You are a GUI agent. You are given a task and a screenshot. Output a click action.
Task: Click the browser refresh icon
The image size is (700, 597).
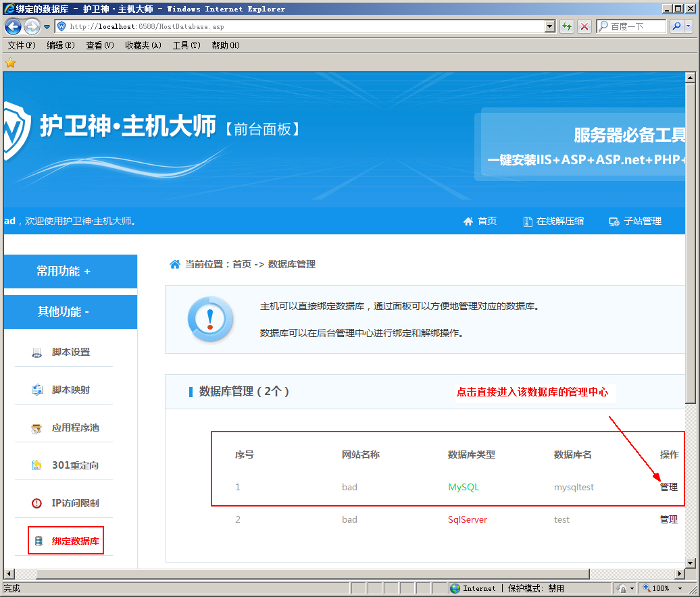[567, 26]
